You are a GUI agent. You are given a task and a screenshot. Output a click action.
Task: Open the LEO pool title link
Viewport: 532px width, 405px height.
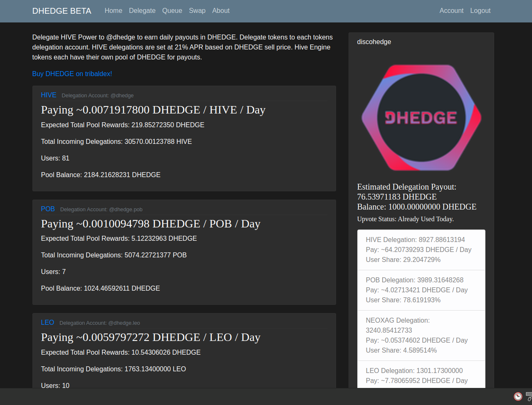[x=47, y=323]
